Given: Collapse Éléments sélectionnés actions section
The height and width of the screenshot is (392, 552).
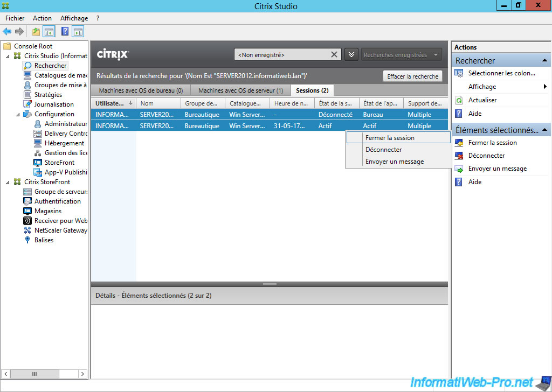Looking at the screenshot, I should [x=544, y=130].
